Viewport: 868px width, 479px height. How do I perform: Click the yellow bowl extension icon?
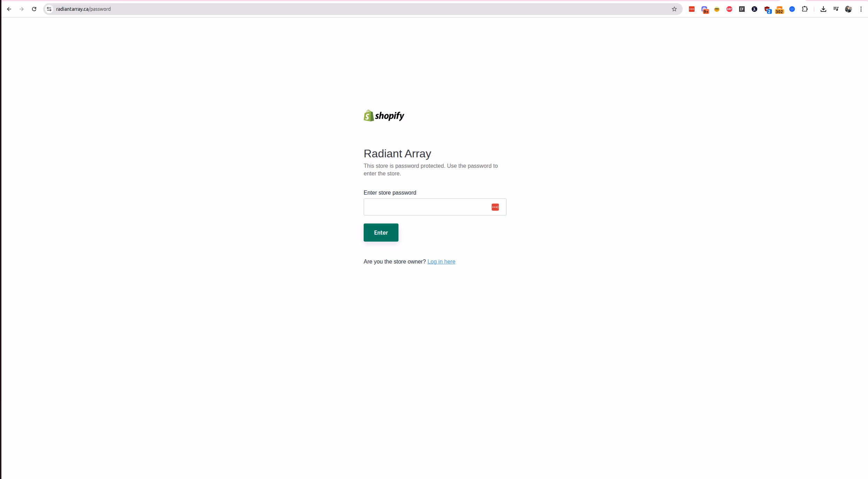pyautogui.click(x=717, y=9)
